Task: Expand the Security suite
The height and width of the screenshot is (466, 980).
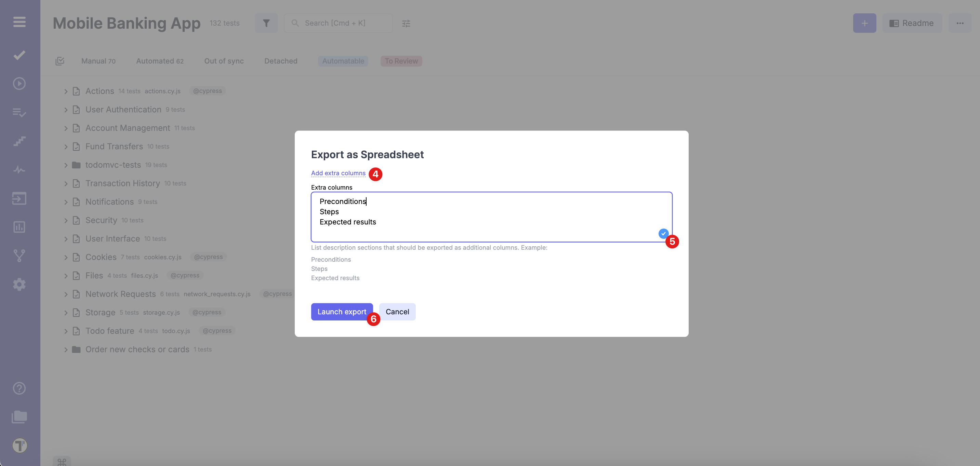Action: (x=66, y=220)
